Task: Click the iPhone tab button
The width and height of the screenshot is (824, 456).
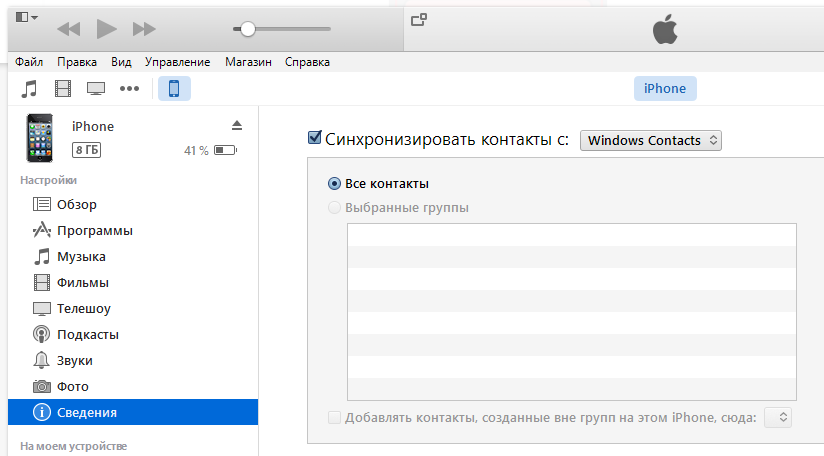Action: pos(665,89)
